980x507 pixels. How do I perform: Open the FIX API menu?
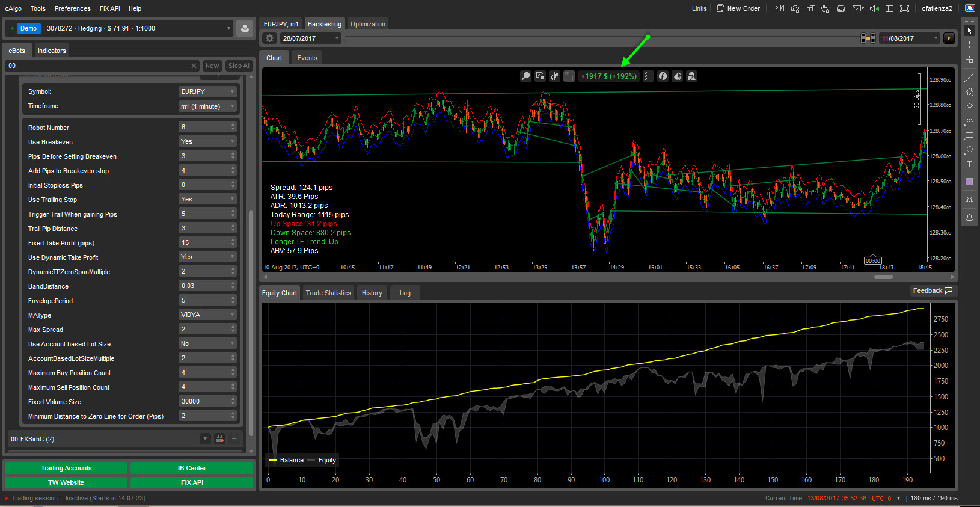coord(109,8)
